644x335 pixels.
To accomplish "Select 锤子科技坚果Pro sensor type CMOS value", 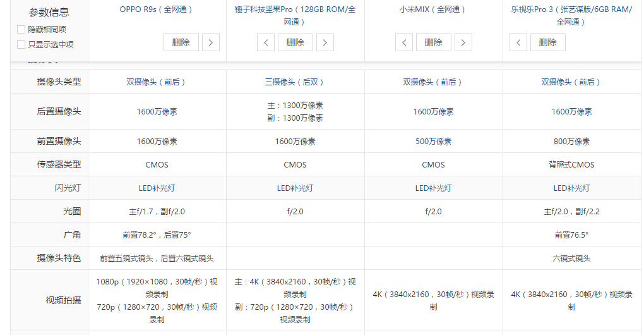I will pyautogui.click(x=295, y=165).
